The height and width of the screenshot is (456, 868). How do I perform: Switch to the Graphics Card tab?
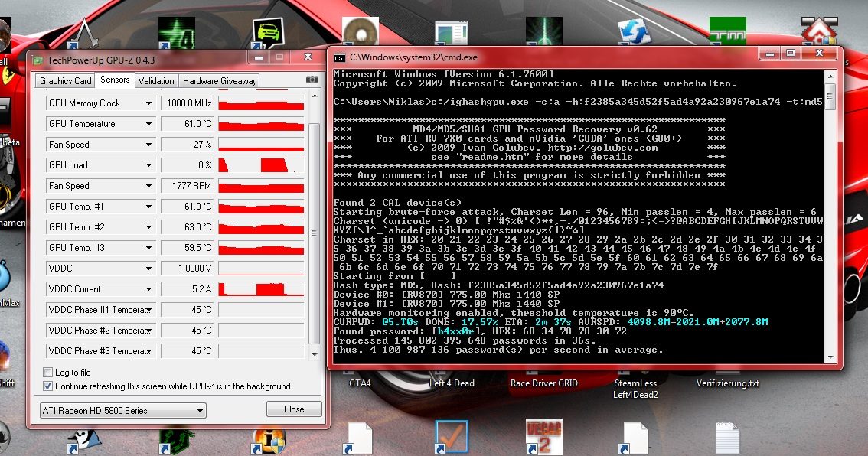click(x=65, y=81)
